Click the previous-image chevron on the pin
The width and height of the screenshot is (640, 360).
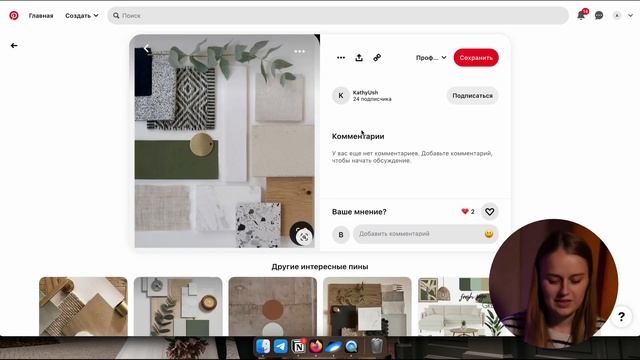pyautogui.click(x=147, y=49)
